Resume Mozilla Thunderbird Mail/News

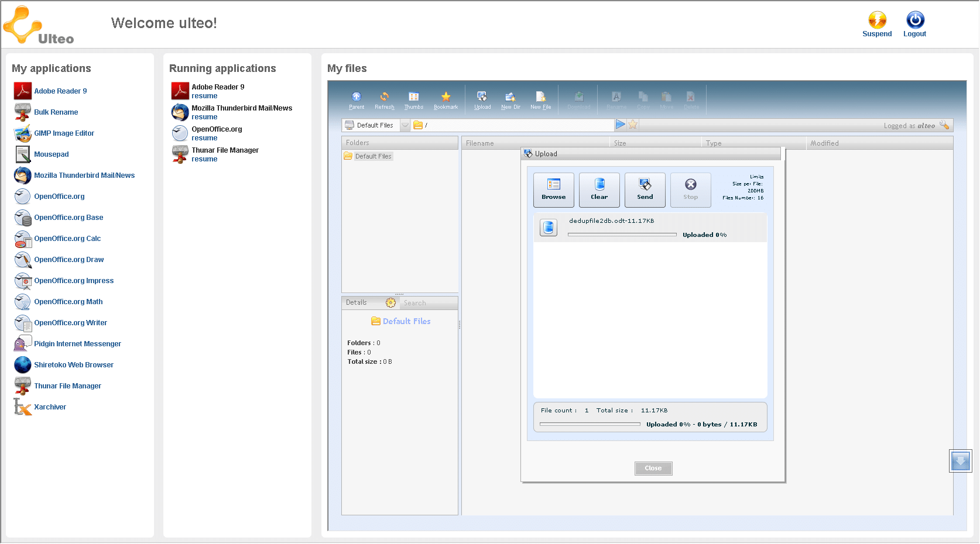[x=204, y=117]
